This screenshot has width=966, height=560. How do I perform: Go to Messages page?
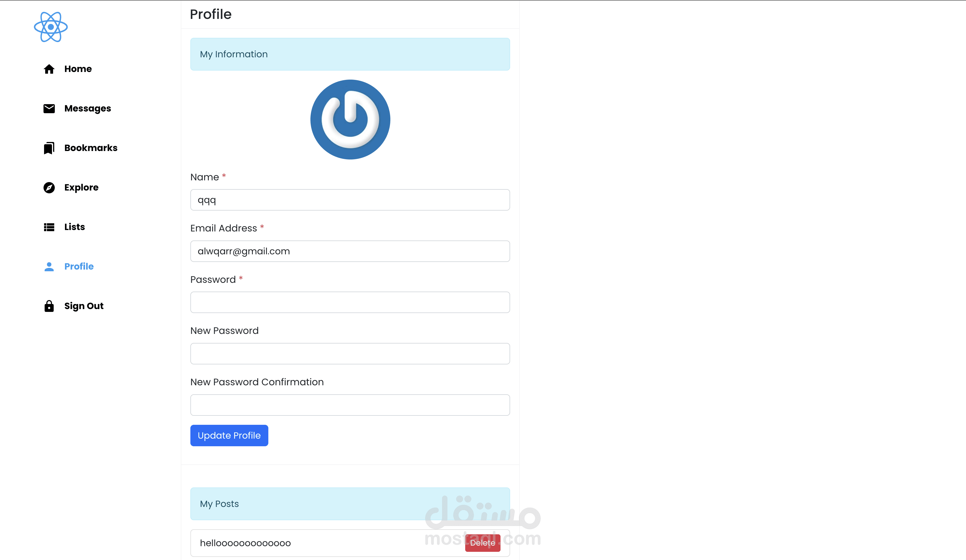pos(87,109)
